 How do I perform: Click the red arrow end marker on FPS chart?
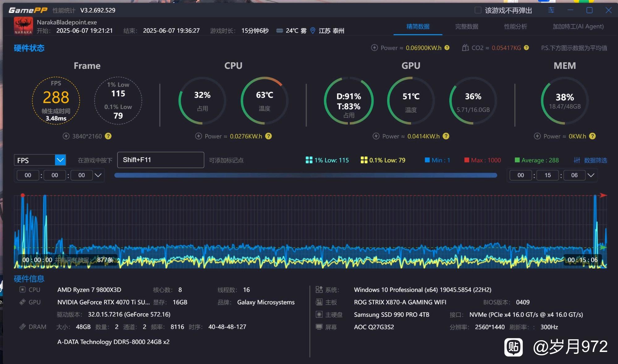point(603,195)
